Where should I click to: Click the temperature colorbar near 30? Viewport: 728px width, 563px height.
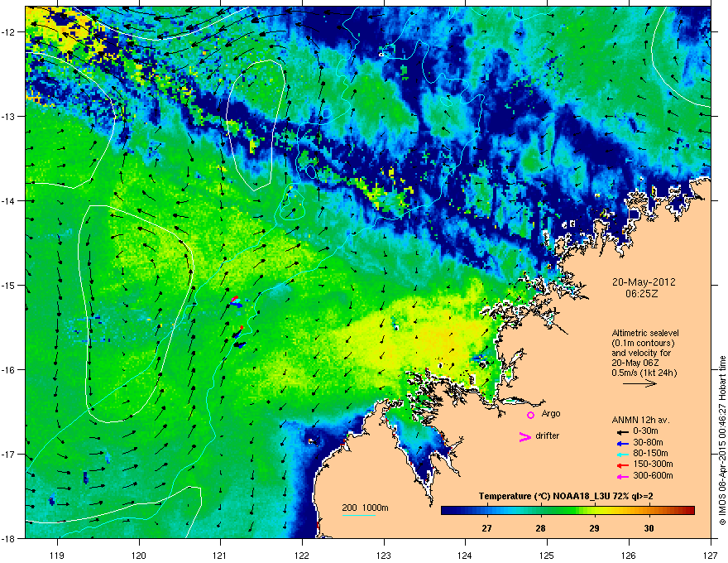[x=649, y=510]
